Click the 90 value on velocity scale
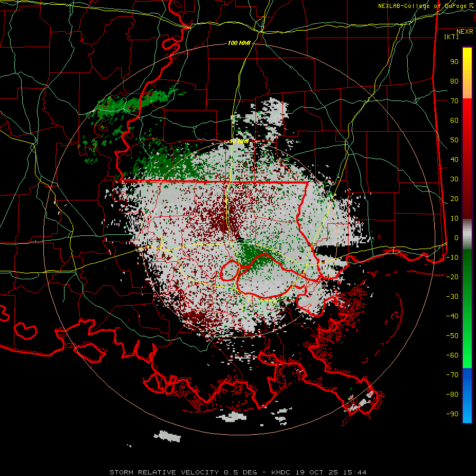Viewport: 476px width, 476px height. 454,62
